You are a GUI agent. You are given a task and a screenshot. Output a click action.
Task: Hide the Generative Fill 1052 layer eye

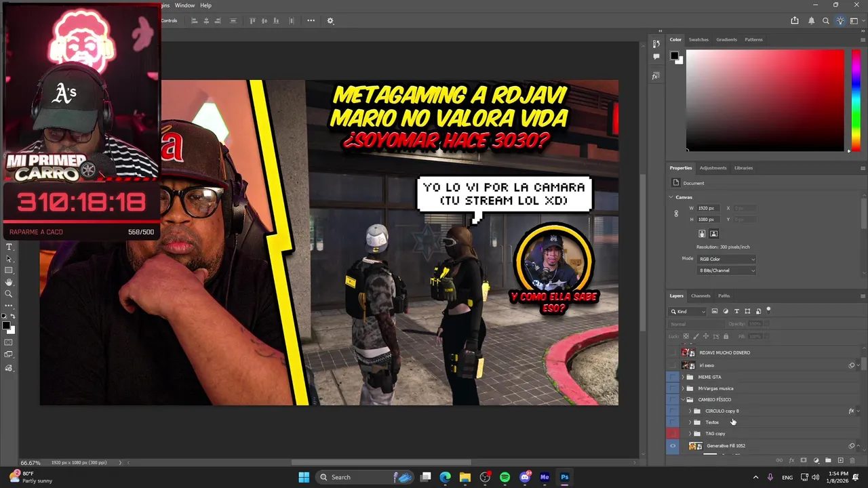pos(673,446)
